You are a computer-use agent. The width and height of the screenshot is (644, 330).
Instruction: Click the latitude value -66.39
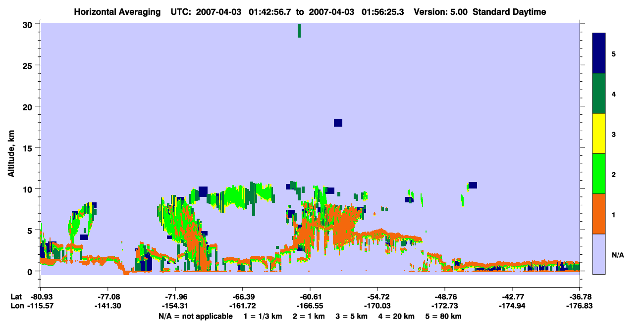tap(242, 297)
